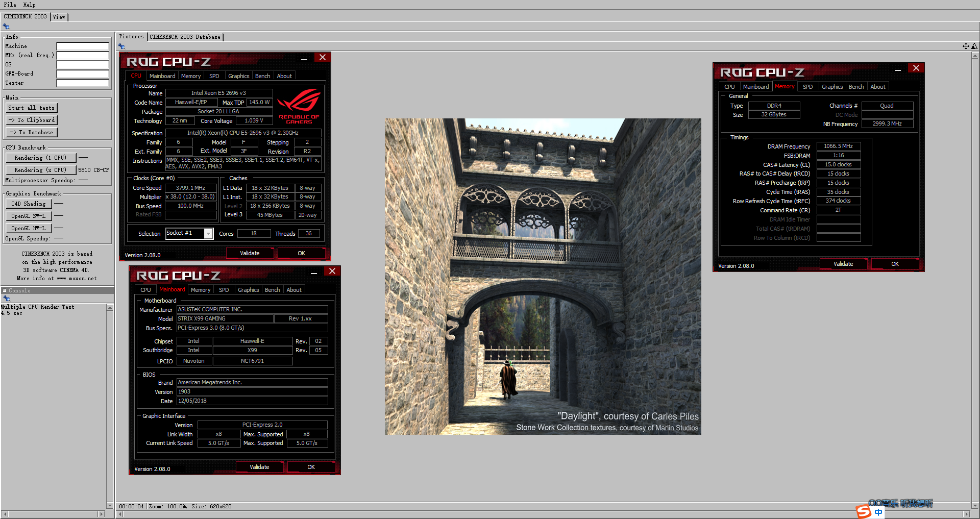
Task: Click Validate in the CPU-Z CPU window
Action: pos(250,253)
